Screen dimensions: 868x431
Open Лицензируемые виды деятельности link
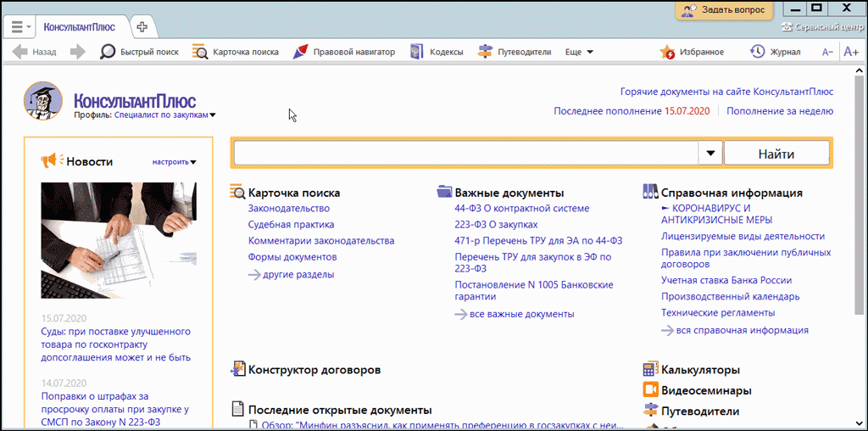pyautogui.click(x=743, y=236)
